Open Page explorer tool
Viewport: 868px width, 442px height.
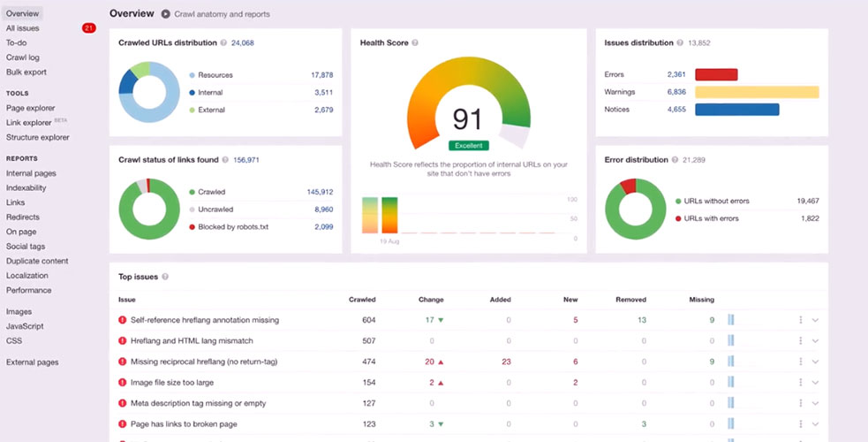tap(30, 108)
